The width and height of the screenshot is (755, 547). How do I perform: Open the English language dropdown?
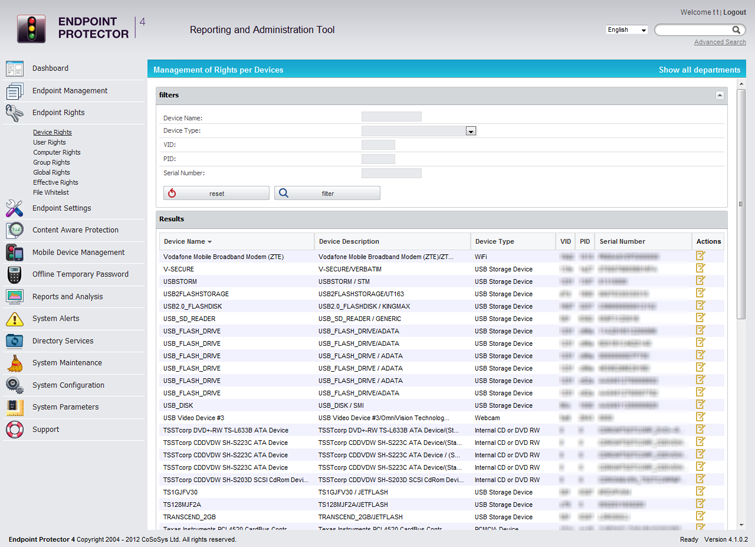(626, 30)
